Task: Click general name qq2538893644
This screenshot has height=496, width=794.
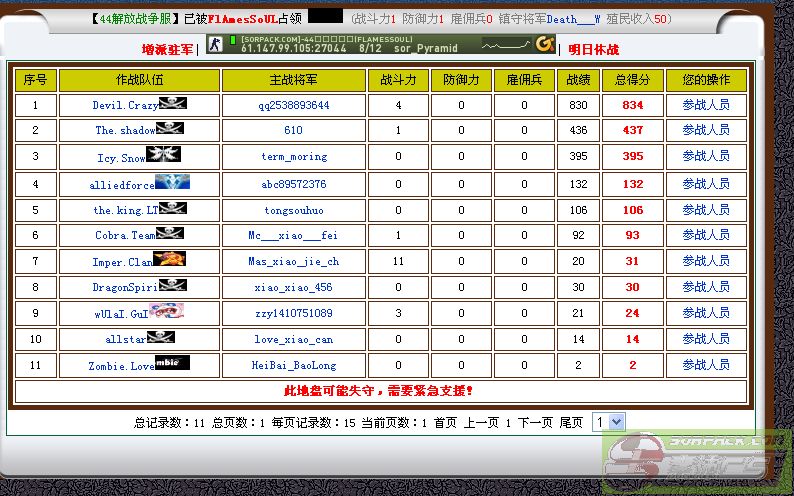Action: tap(293, 105)
